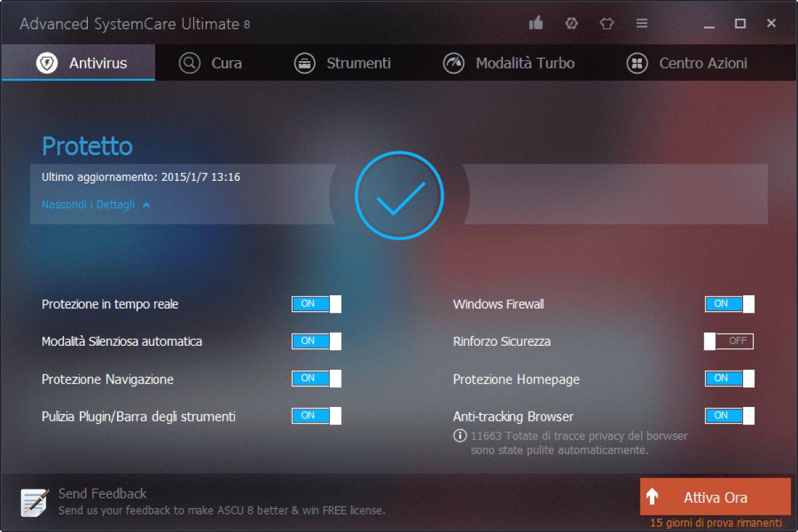The image size is (798, 532).
Task: Click the blue checkmark status circle
Action: (x=399, y=194)
